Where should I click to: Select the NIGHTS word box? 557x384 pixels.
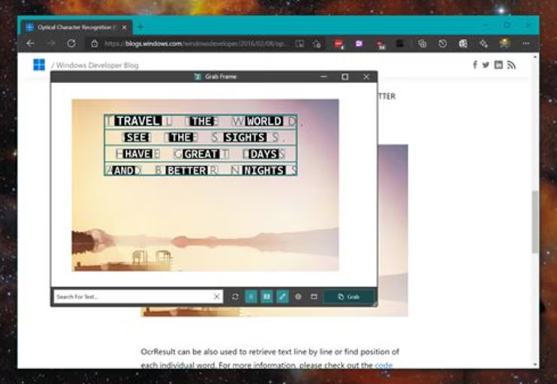pos(264,171)
